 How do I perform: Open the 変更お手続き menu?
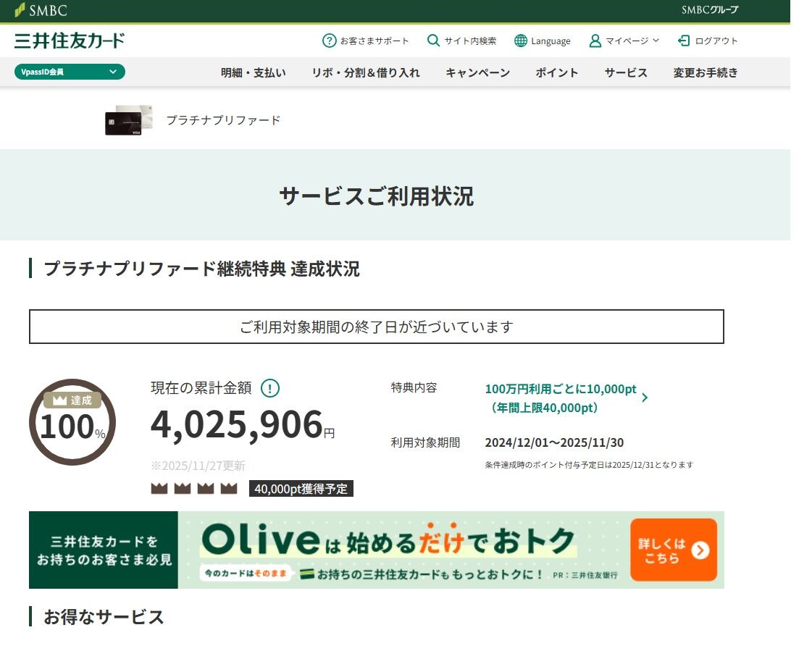click(706, 72)
